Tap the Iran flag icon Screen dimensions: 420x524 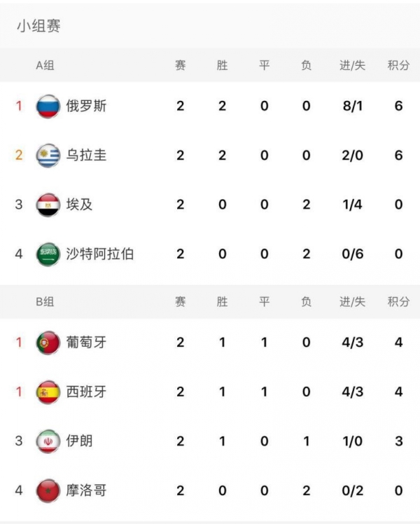point(48,441)
